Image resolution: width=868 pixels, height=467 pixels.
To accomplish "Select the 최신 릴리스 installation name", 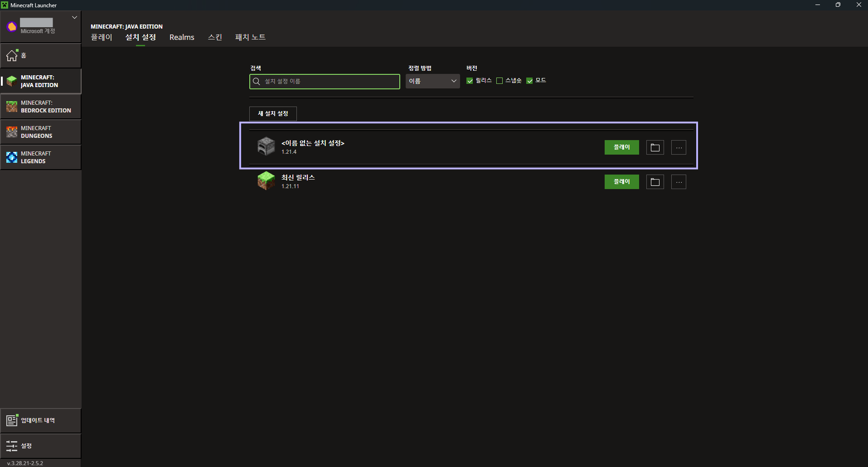I will click(x=298, y=178).
